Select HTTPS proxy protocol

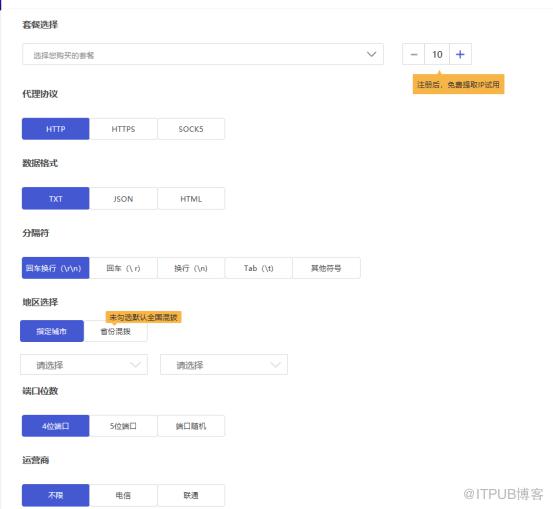coord(123,129)
